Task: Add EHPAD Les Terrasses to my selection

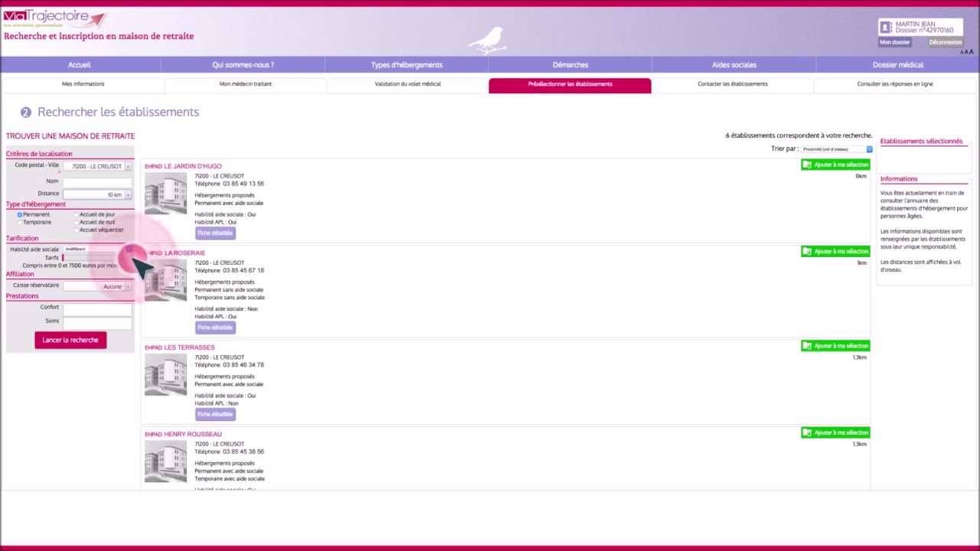Action: (x=835, y=346)
